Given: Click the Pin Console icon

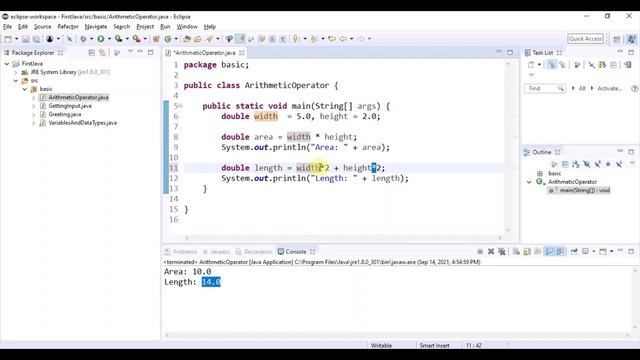Looking at the screenshot, I should [574, 251].
